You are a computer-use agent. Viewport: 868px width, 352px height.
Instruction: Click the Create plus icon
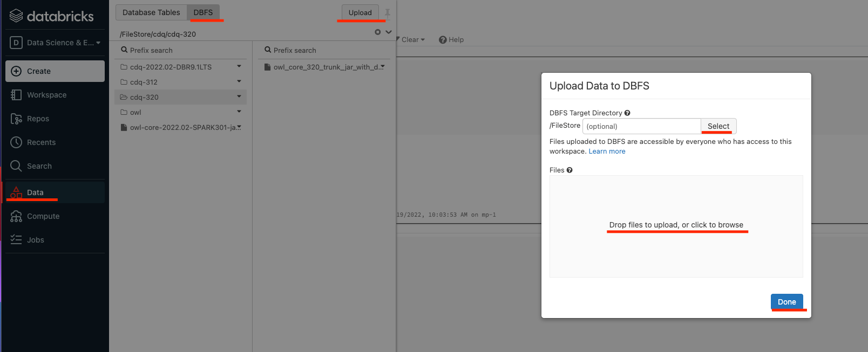pyautogui.click(x=16, y=71)
